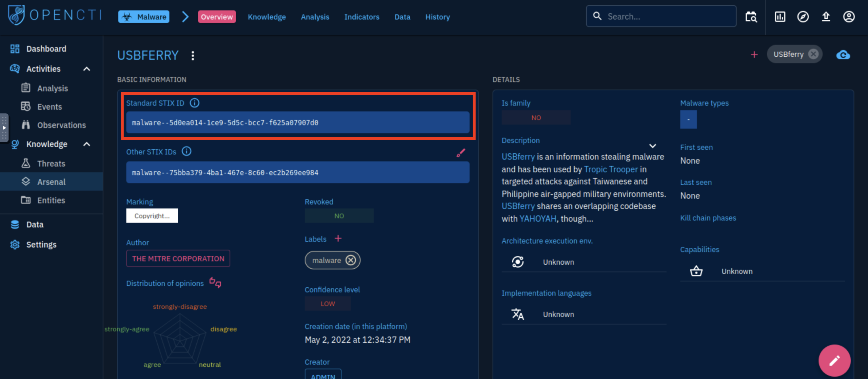Click the ADMIN creator chip
868x379 pixels.
(x=323, y=375)
